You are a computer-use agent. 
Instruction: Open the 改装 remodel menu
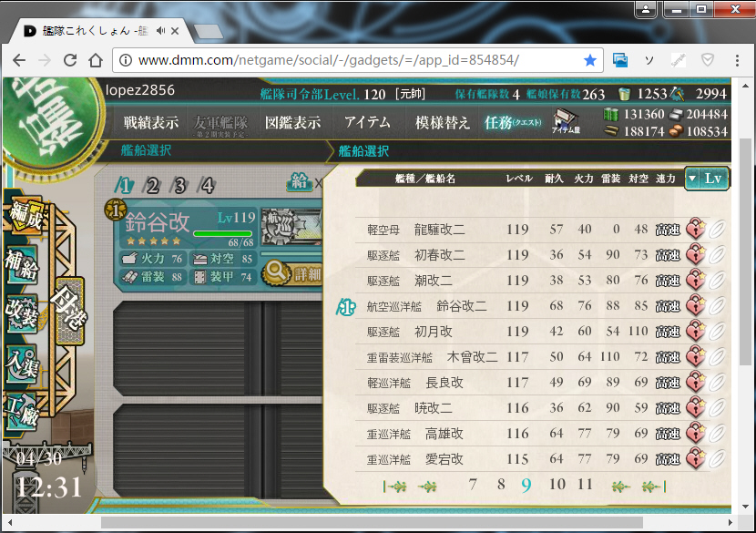pos(22,313)
